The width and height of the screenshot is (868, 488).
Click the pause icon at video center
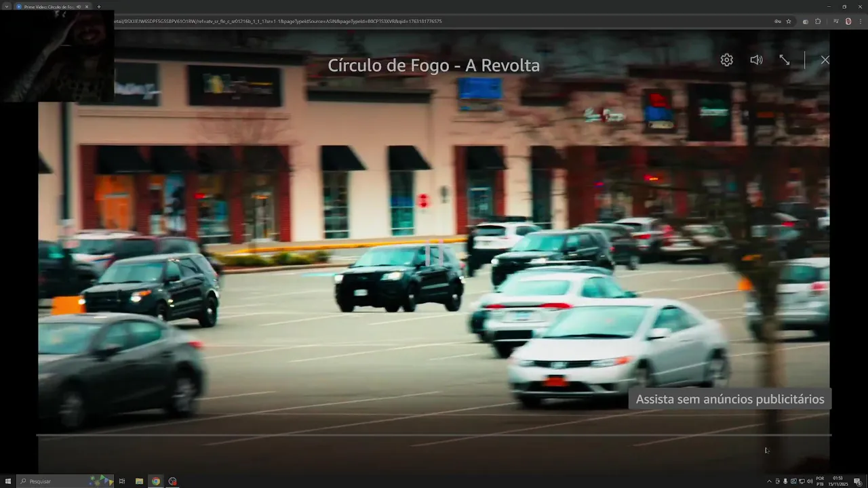pyautogui.click(x=434, y=253)
